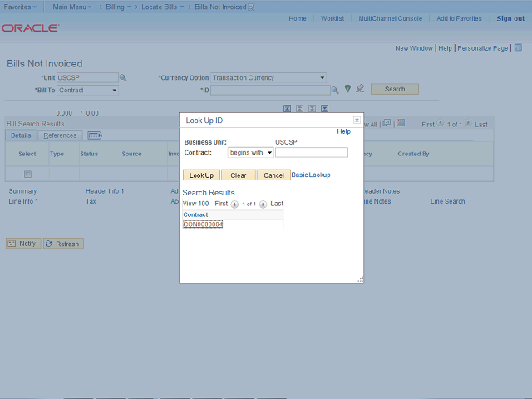Image resolution: width=532 pixels, height=399 pixels.
Task: Click the Cancel button in lookup dialog
Action: pos(273,175)
